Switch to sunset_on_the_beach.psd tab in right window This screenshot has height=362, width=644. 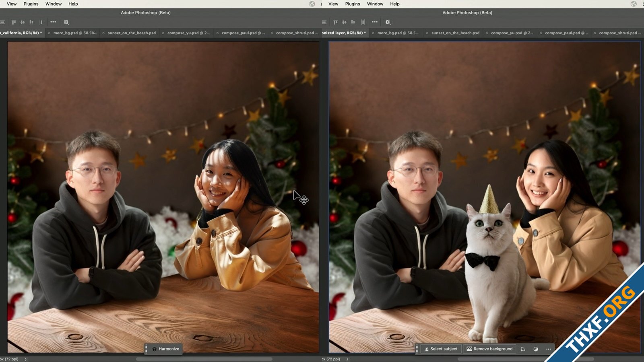(455, 33)
